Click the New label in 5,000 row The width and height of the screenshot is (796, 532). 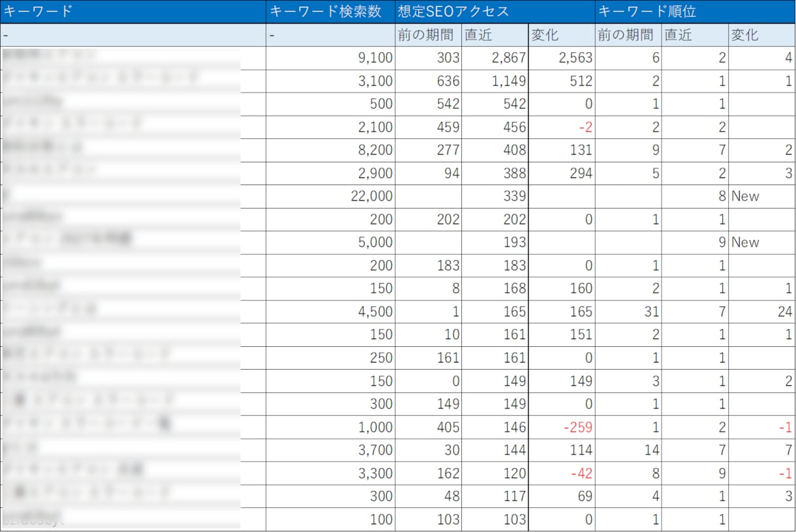click(762, 243)
